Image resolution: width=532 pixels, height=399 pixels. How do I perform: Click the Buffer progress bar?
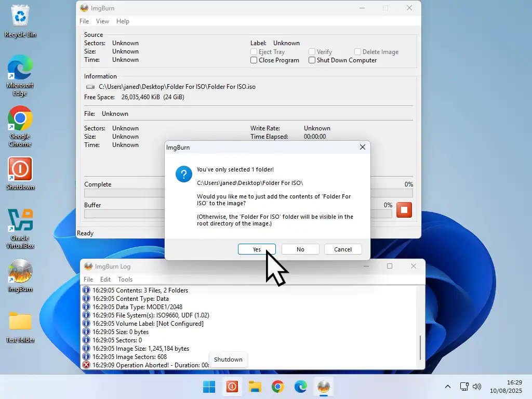(x=238, y=214)
